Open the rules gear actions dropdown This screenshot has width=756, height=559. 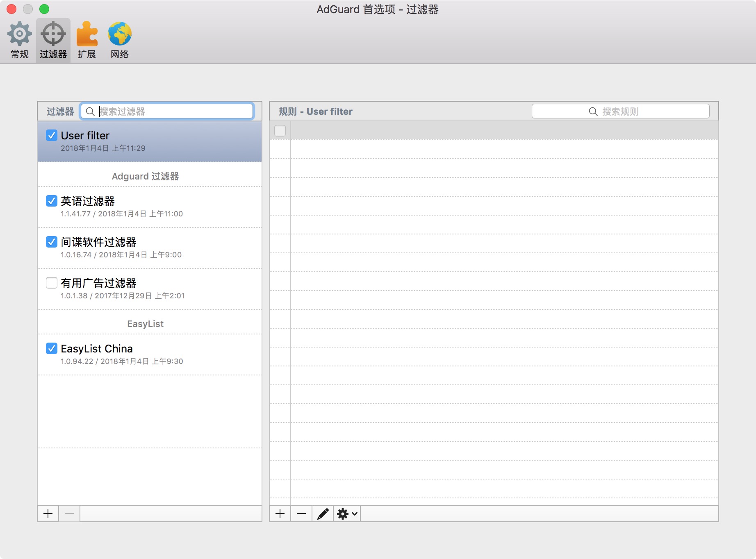(347, 514)
